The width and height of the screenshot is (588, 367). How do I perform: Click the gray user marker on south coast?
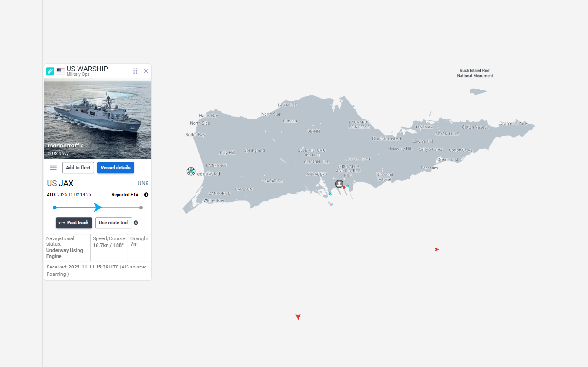click(x=339, y=184)
